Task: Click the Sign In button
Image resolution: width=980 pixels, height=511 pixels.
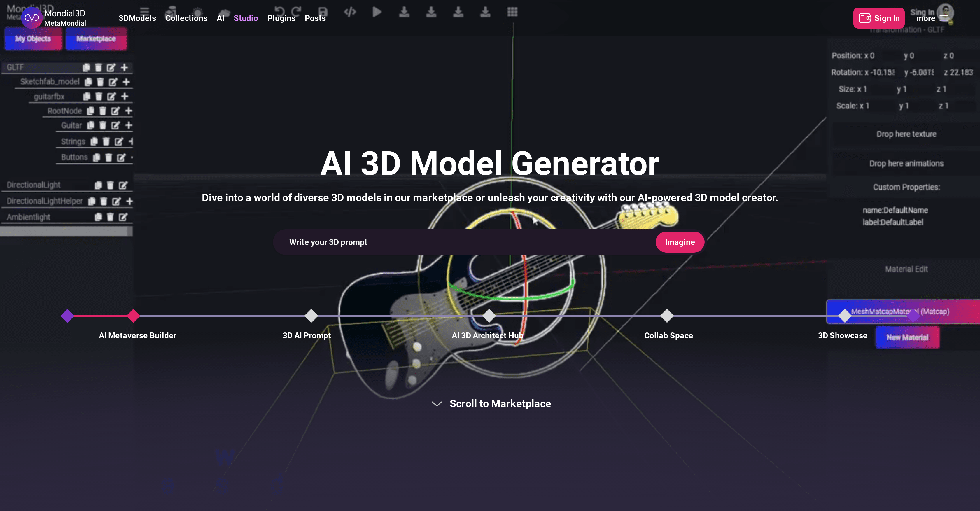Action: (879, 18)
